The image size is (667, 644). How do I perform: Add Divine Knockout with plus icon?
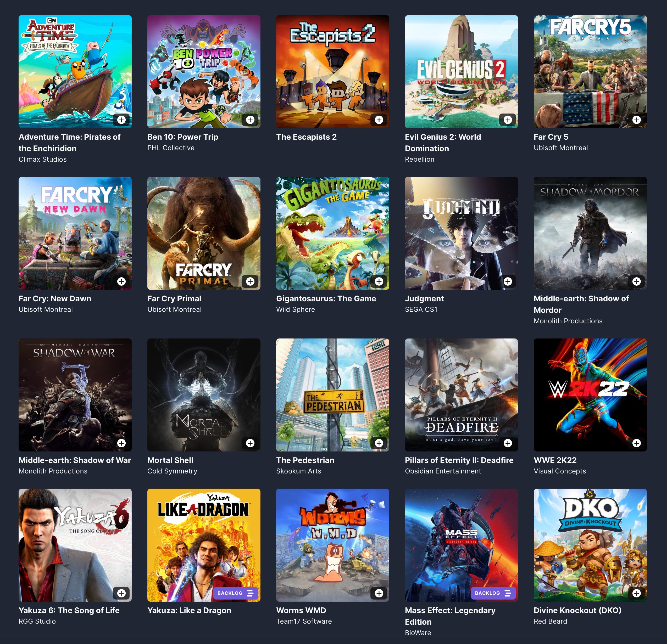(637, 593)
